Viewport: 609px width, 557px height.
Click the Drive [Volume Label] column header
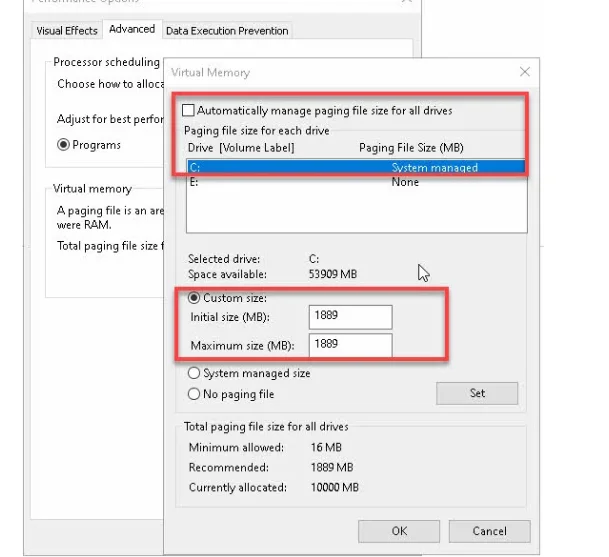(241, 148)
